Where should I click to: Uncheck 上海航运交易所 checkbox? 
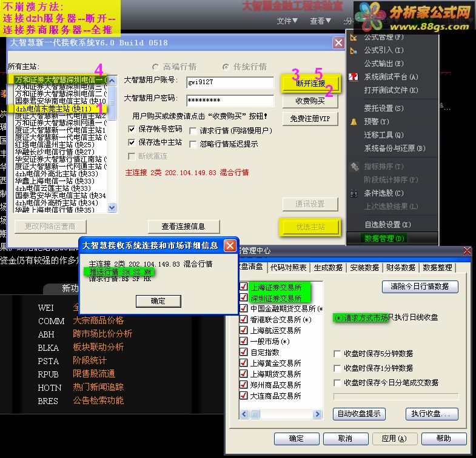click(x=244, y=330)
